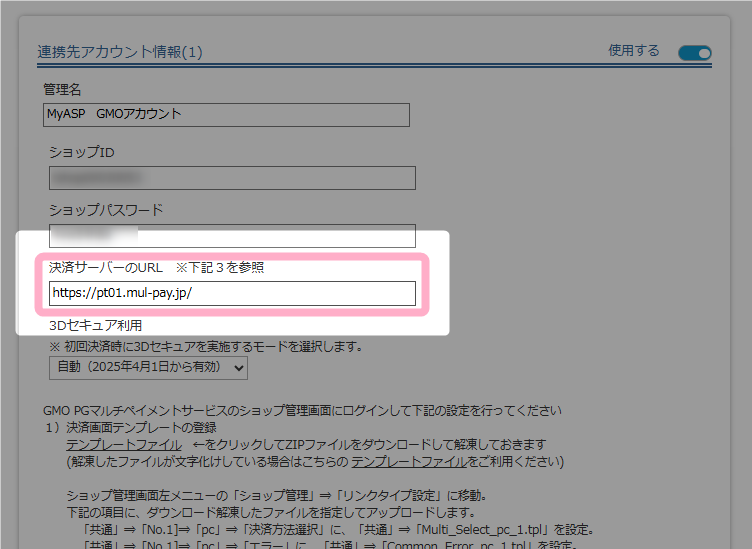Viewport: 752px width, 549px height.
Task: Click the 初回決済時に3Dセキュア note text
Action: pyautogui.click(x=205, y=347)
